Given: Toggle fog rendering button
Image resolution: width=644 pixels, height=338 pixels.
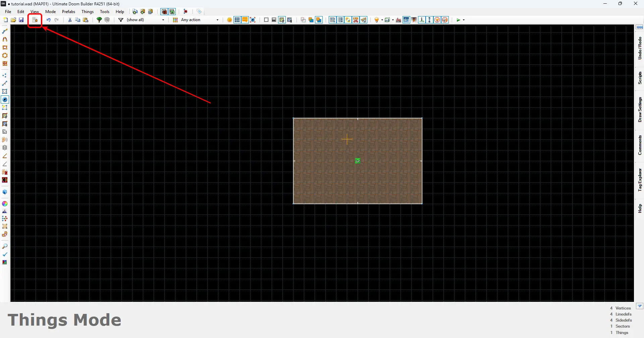Looking at the screenshot, I should (398, 20).
